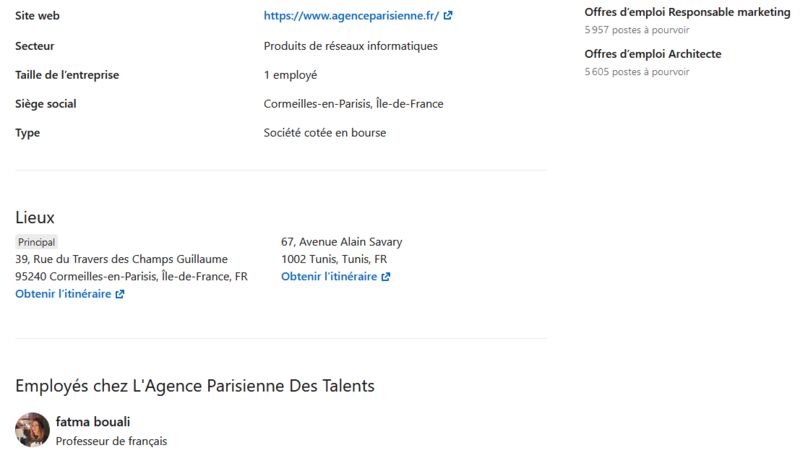View Responsable marketing job offers

point(687,12)
